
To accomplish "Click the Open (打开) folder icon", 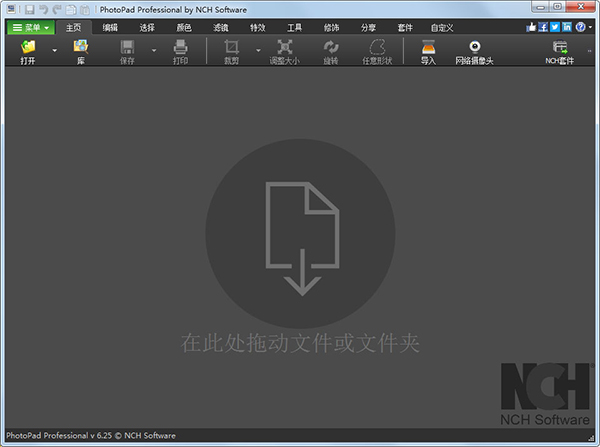I will point(28,48).
